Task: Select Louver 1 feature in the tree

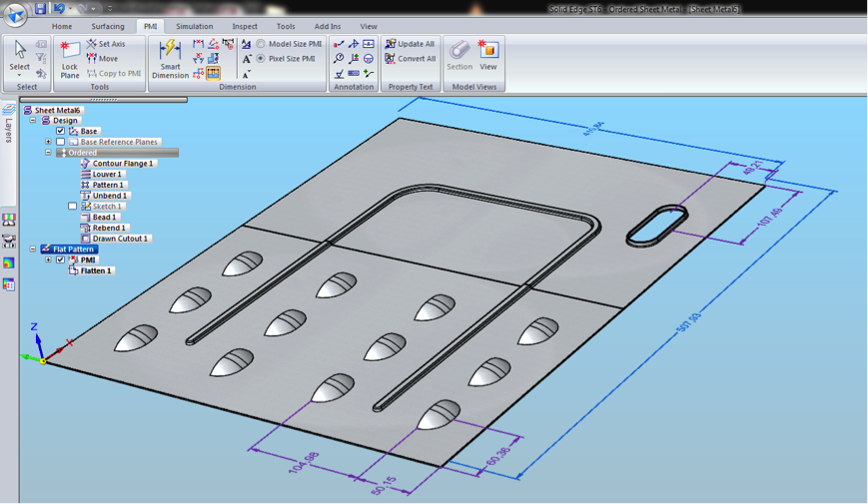Action: coord(103,174)
